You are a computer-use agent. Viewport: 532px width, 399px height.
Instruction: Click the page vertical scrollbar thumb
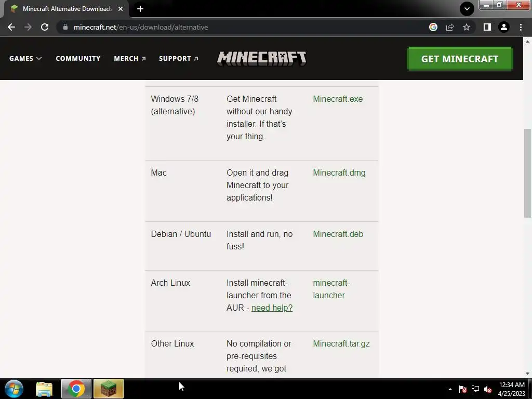pyautogui.click(x=527, y=173)
